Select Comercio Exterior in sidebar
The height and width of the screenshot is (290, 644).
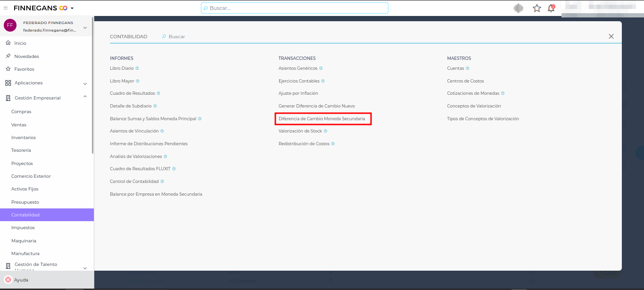pos(31,176)
